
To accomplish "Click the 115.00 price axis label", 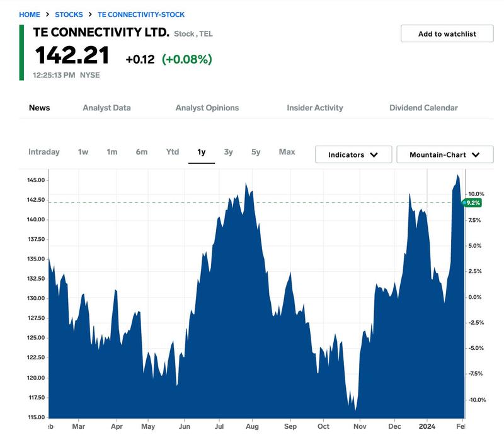I will pos(37,417).
